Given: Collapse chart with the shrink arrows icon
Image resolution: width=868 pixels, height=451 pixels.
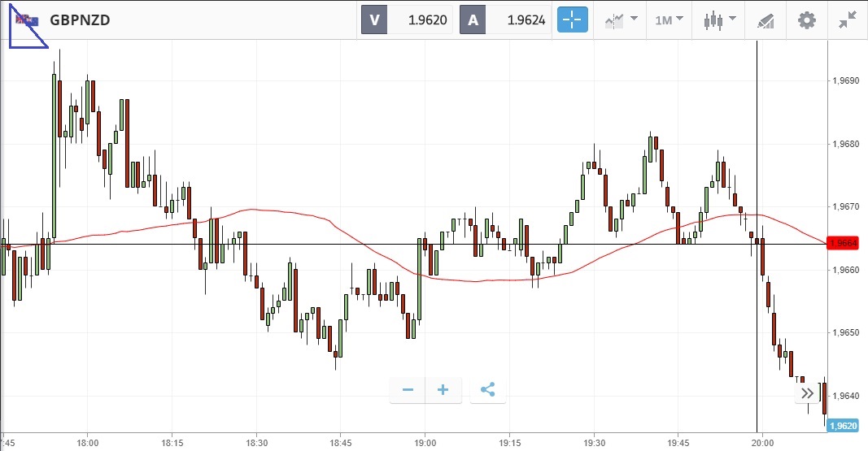Looking at the screenshot, I should point(848,20).
